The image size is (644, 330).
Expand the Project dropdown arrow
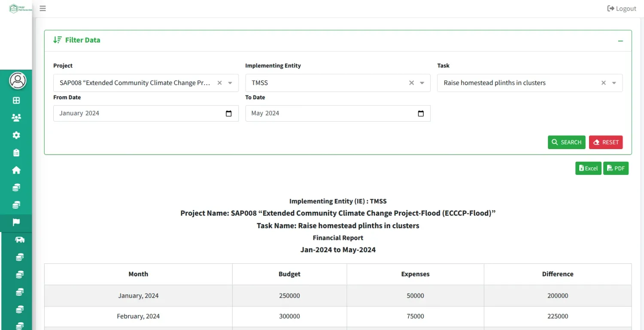coord(230,83)
